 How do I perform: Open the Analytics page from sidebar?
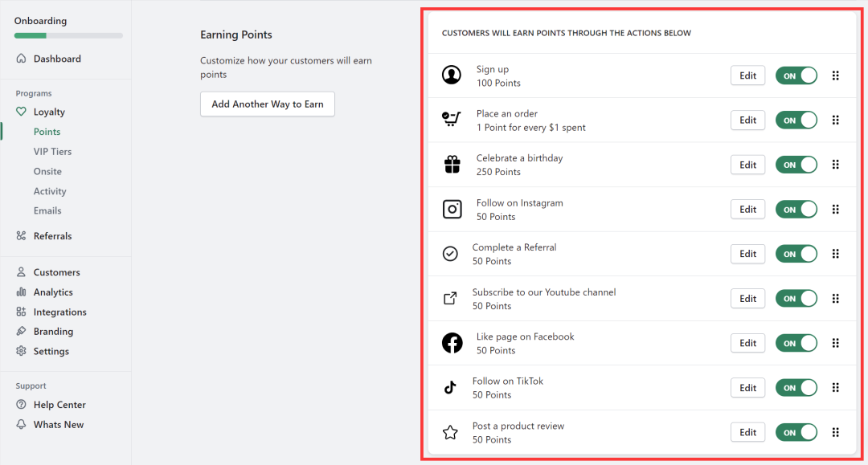53,292
